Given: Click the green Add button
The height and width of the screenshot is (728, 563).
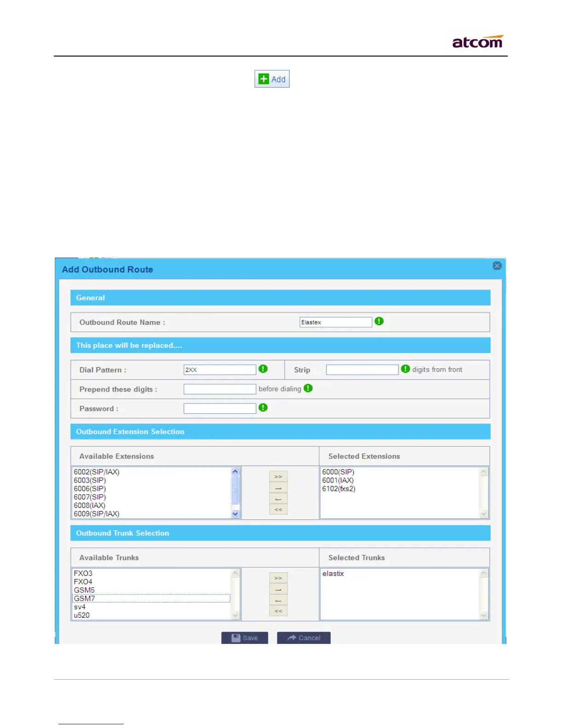Looking at the screenshot, I should coord(272,79).
